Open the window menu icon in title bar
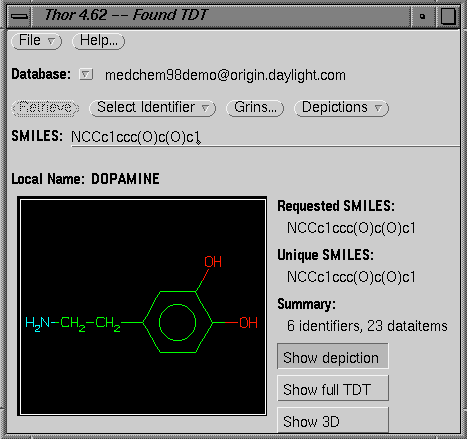 tap(19, 16)
